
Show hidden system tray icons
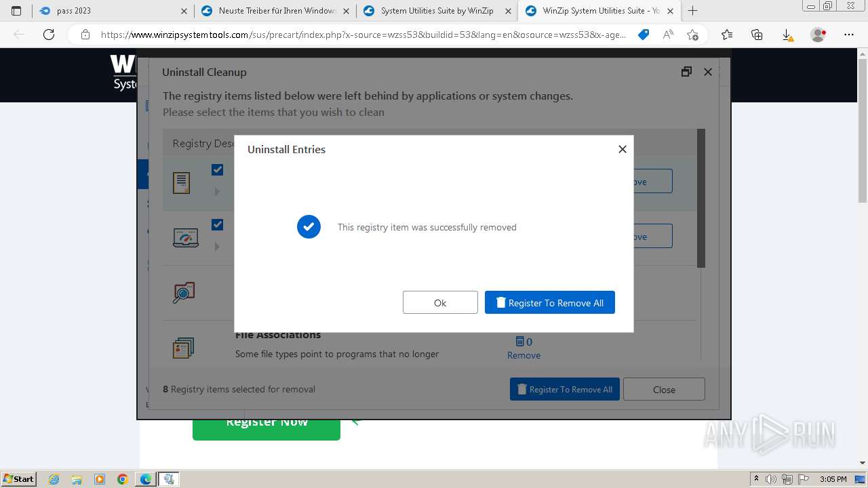[x=756, y=479]
